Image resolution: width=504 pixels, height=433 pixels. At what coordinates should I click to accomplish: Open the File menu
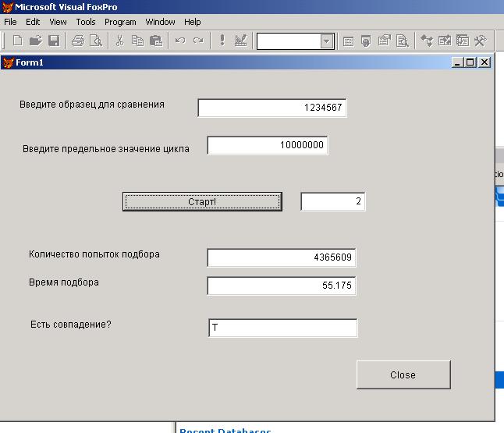click(10, 22)
